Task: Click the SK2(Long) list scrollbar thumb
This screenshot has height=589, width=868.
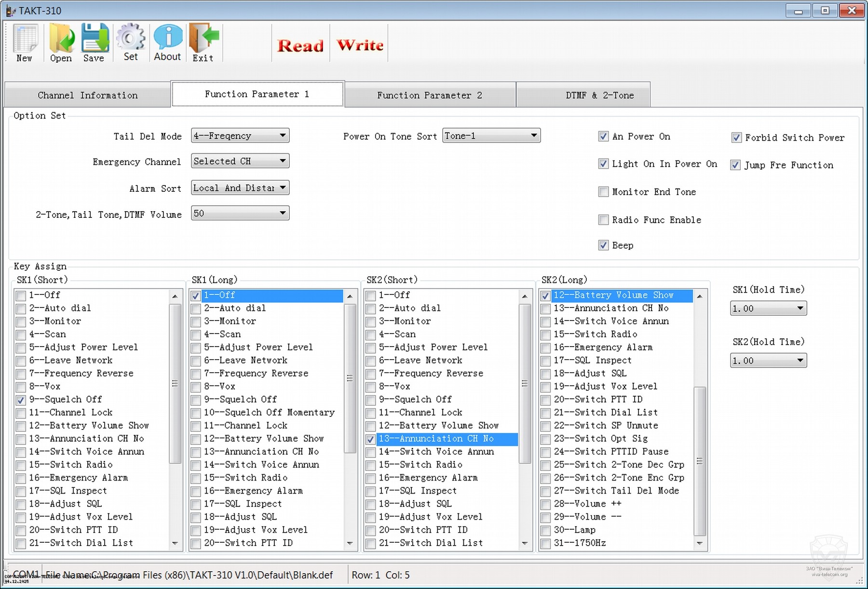Action: click(x=699, y=461)
